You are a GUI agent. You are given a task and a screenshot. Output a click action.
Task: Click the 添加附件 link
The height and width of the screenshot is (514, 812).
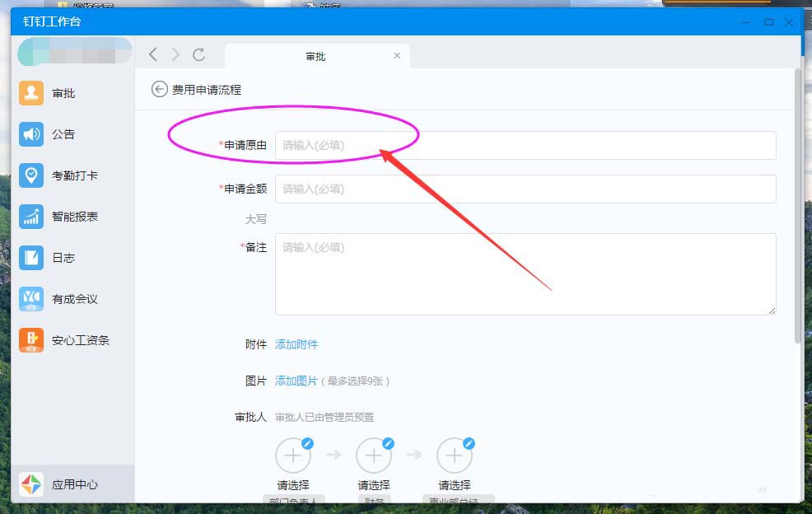click(x=296, y=344)
